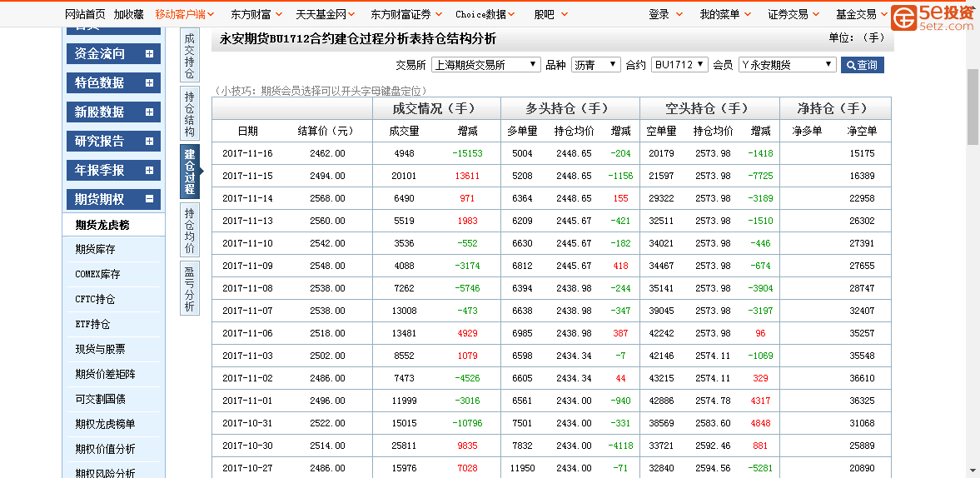The width and height of the screenshot is (980, 478).
Task: Open 期货龙虎榜 in sidebar
Action: [x=102, y=225]
